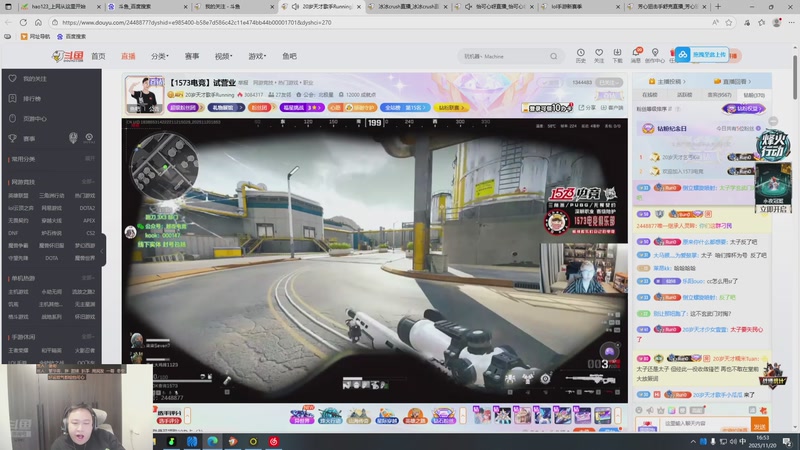Click the orange 发送 send button
This screenshot has width=800, height=450.
(760, 425)
